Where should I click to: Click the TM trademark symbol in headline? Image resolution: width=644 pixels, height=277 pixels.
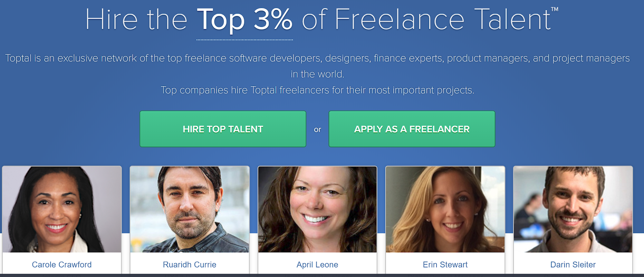555,9
